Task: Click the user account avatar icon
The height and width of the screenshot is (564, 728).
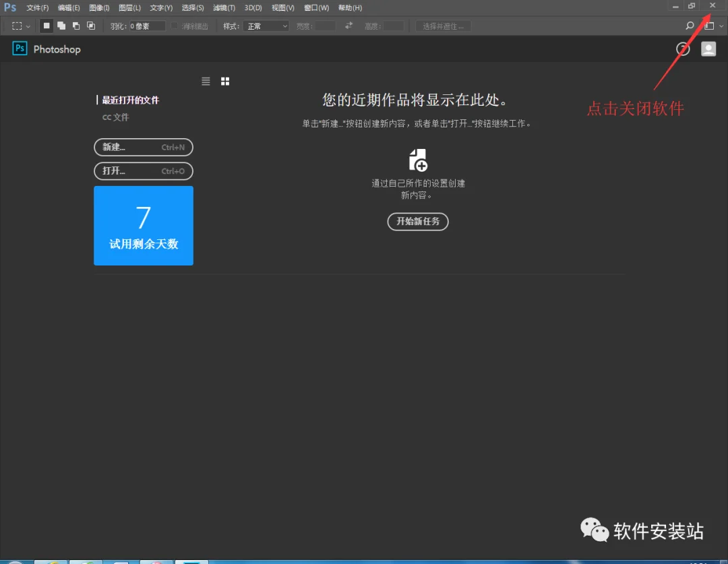Action: point(708,49)
